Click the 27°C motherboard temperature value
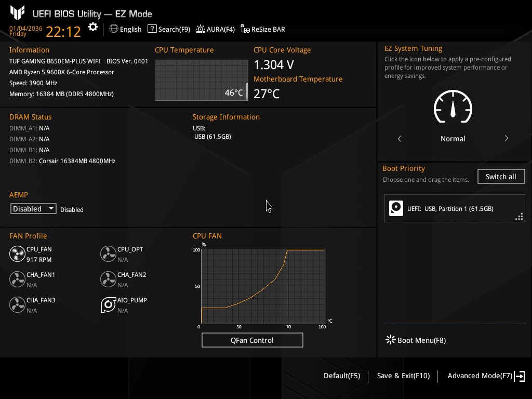This screenshot has height=399, width=532. (267, 94)
